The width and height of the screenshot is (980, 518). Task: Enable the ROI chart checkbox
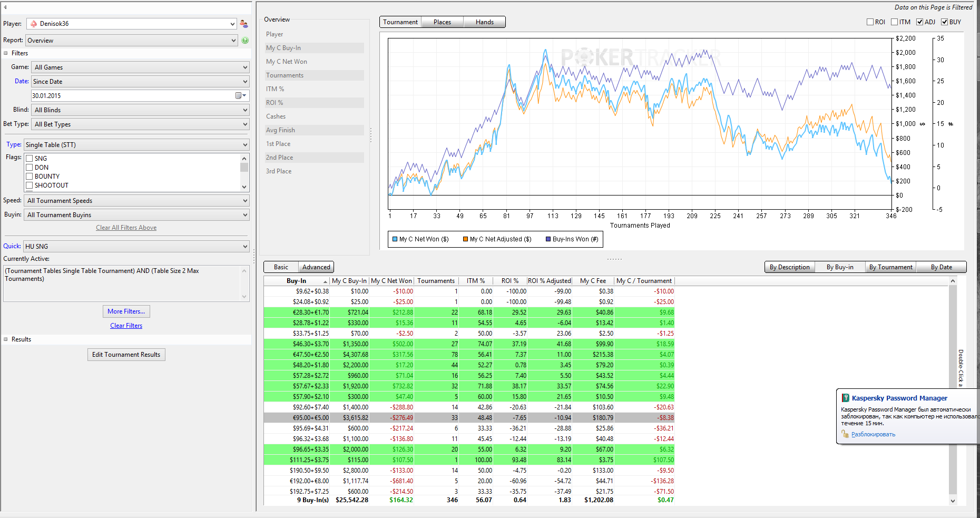pos(870,22)
